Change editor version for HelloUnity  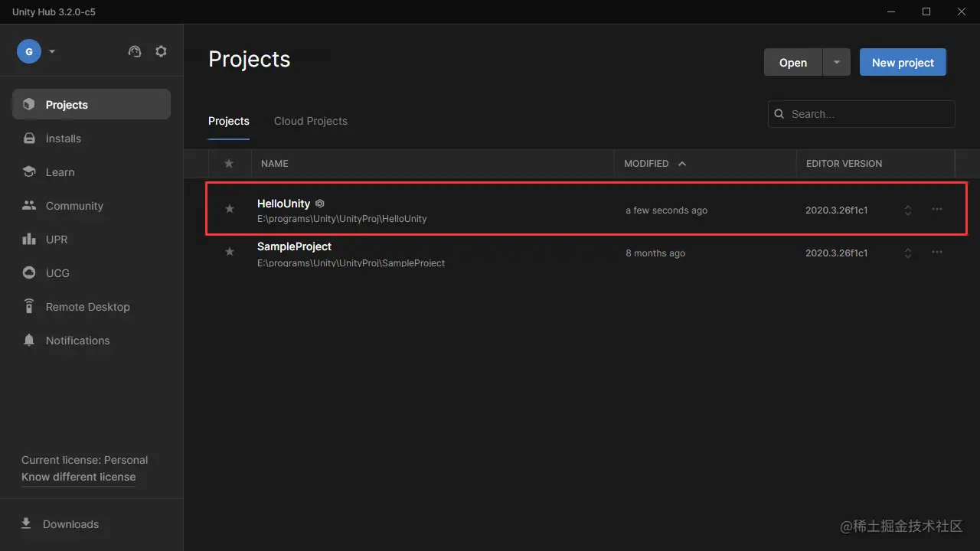point(908,210)
